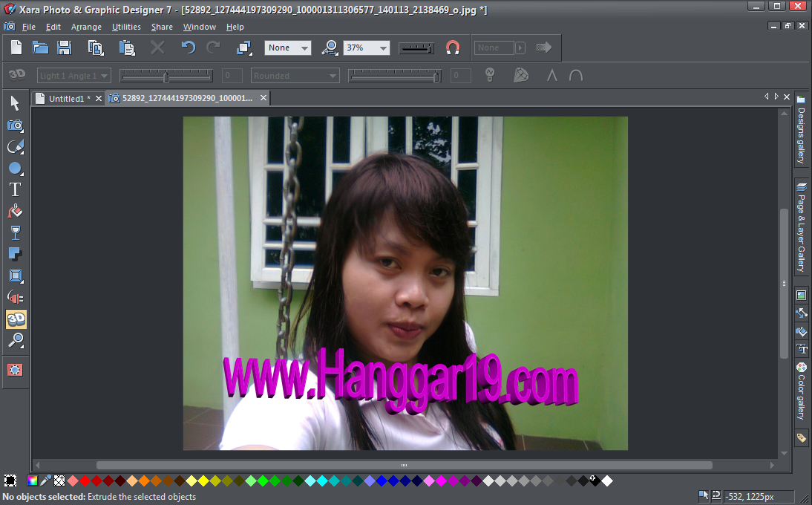Copy selection with the Copy icon
812x505 pixels.
point(95,48)
